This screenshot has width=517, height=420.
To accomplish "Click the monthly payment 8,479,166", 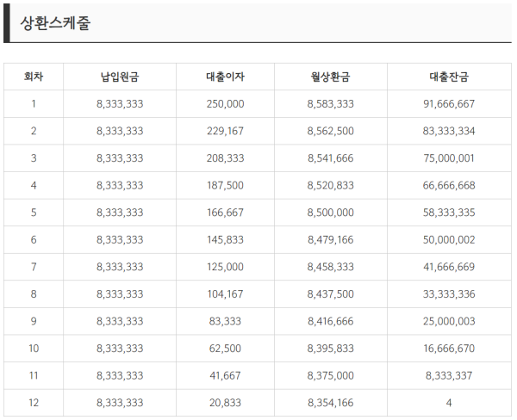I will click(x=330, y=239).
